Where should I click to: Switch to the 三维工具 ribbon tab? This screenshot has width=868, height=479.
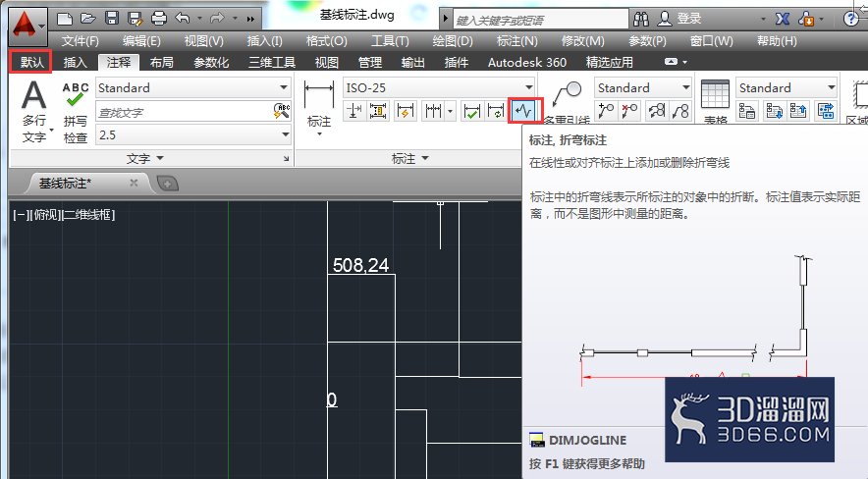[x=272, y=62]
